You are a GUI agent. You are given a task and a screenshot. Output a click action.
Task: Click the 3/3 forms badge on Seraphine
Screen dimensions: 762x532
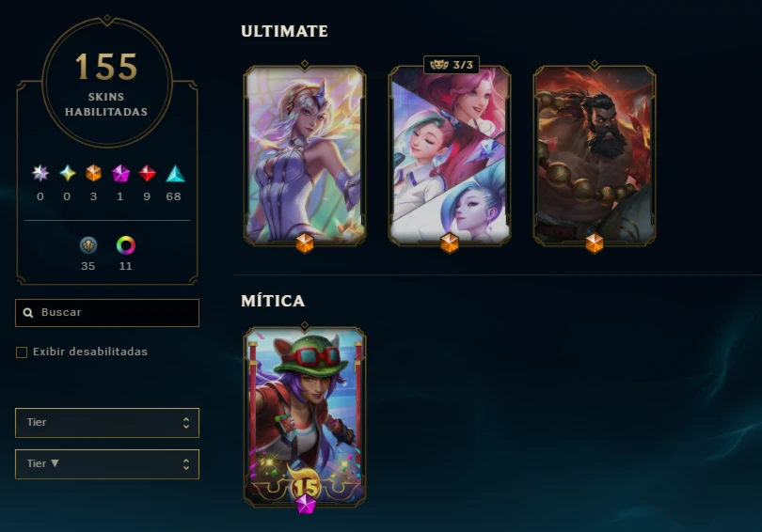pos(452,65)
